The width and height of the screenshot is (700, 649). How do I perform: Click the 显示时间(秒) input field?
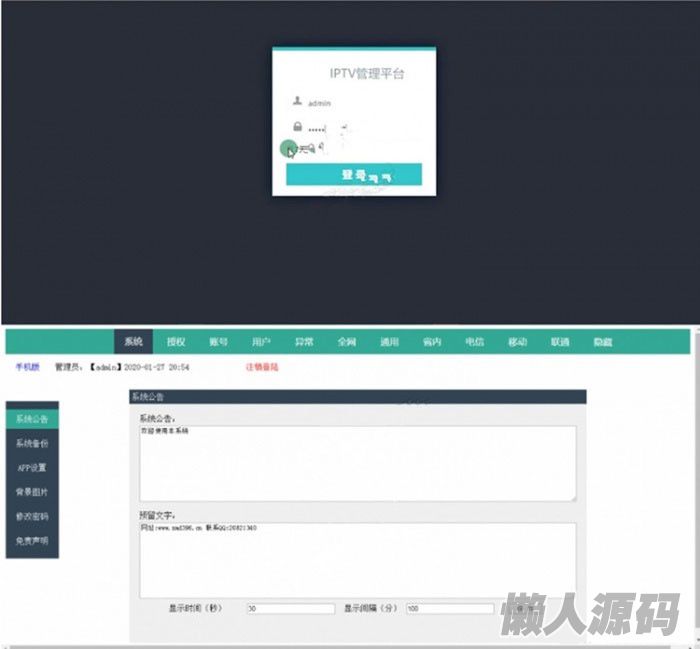point(291,608)
